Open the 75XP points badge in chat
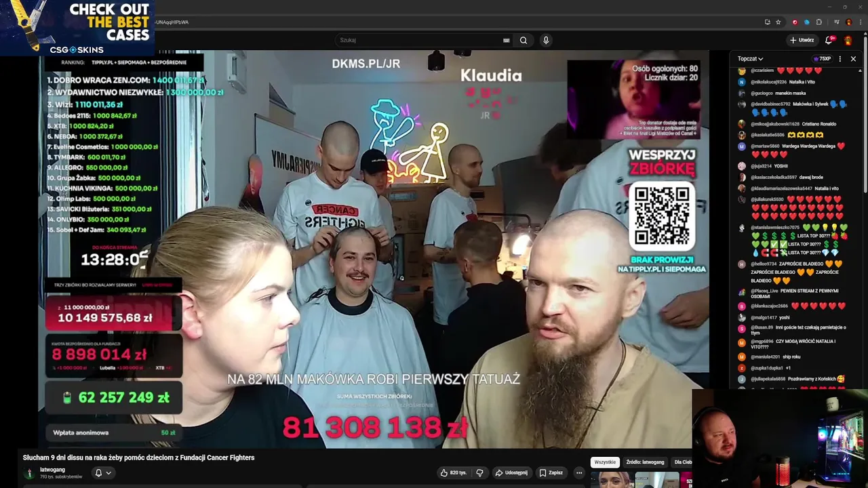The image size is (868, 488). [x=822, y=59]
